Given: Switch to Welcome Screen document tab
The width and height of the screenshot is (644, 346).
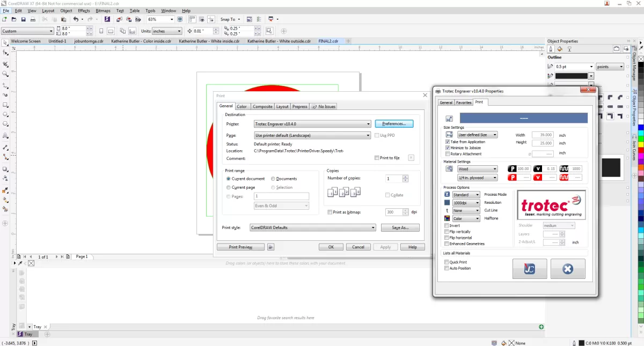Looking at the screenshot, I should click(x=26, y=41).
